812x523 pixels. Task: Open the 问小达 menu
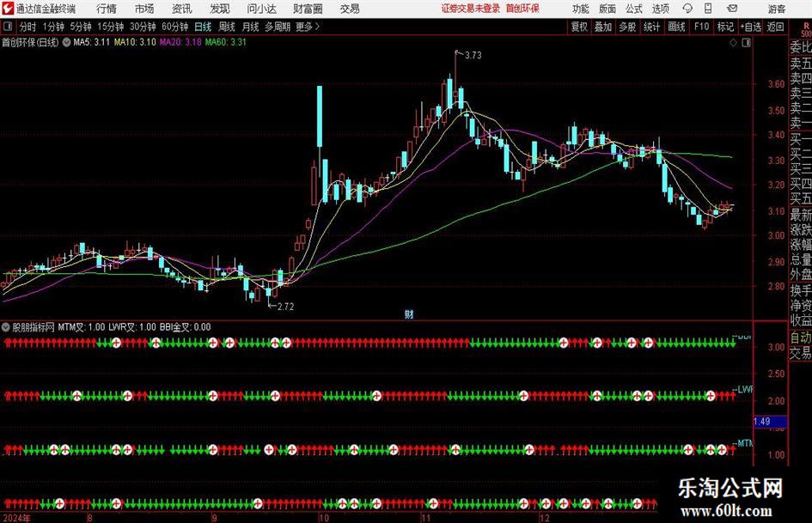(261, 9)
